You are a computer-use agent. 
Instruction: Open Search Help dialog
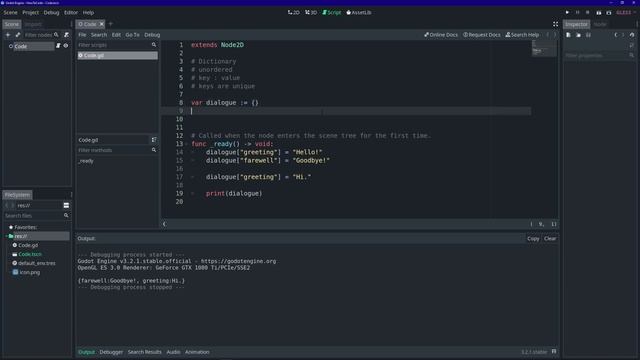pyautogui.click(x=522, y=35)
